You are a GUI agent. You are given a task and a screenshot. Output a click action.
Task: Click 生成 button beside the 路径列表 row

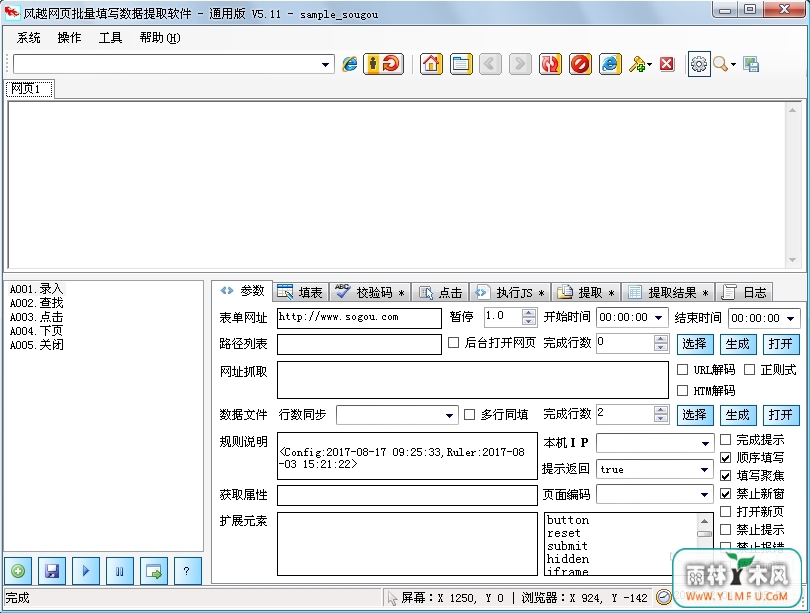coord(738,343)
